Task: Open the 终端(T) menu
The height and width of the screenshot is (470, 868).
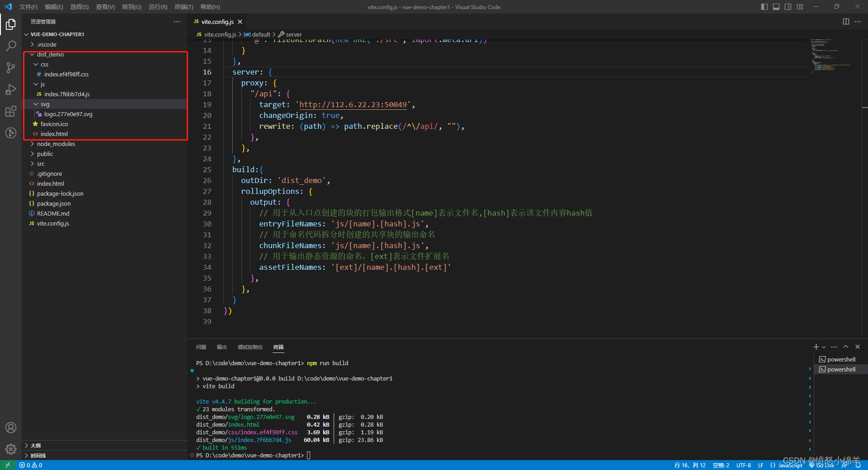Action: point(184,7)
